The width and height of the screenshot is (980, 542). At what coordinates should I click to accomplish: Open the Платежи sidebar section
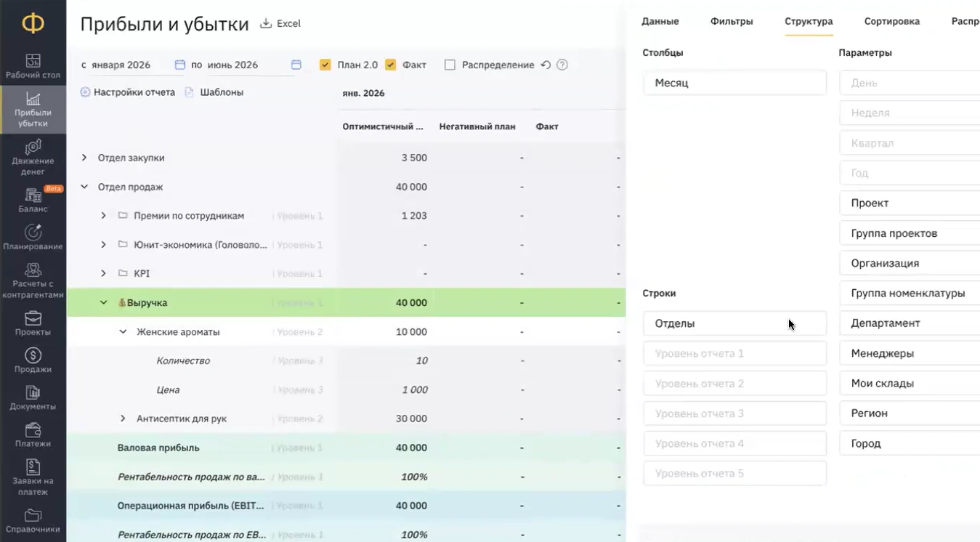33,434
